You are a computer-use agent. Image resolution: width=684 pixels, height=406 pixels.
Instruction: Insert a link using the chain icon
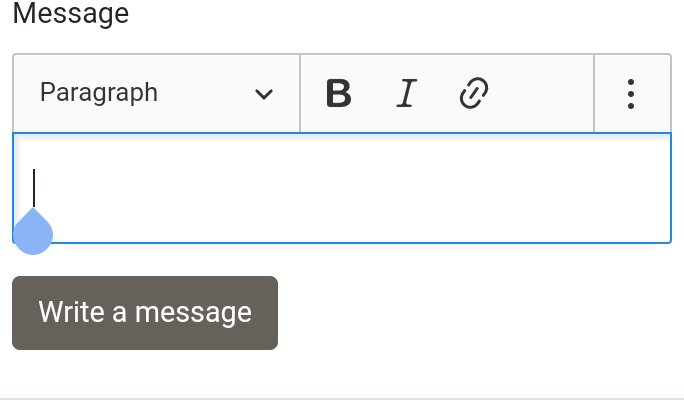(x=472, y=94)
